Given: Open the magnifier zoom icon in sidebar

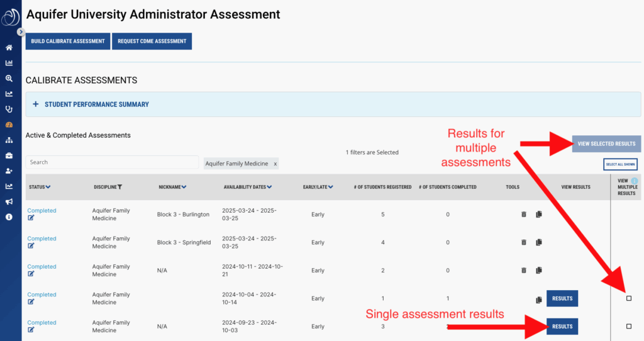Looking at the screenshot, I should [x=9, y=79].
